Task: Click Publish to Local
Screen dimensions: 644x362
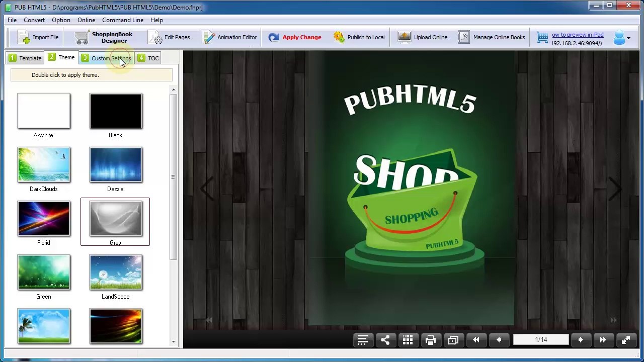Action: coord(359,37)
